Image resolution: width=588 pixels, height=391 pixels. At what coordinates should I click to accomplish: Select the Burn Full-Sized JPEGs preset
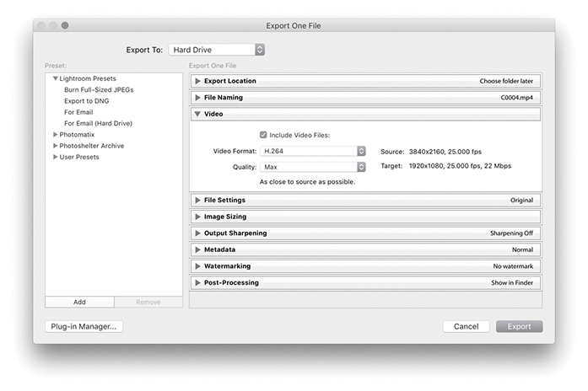tap(99, 89)
